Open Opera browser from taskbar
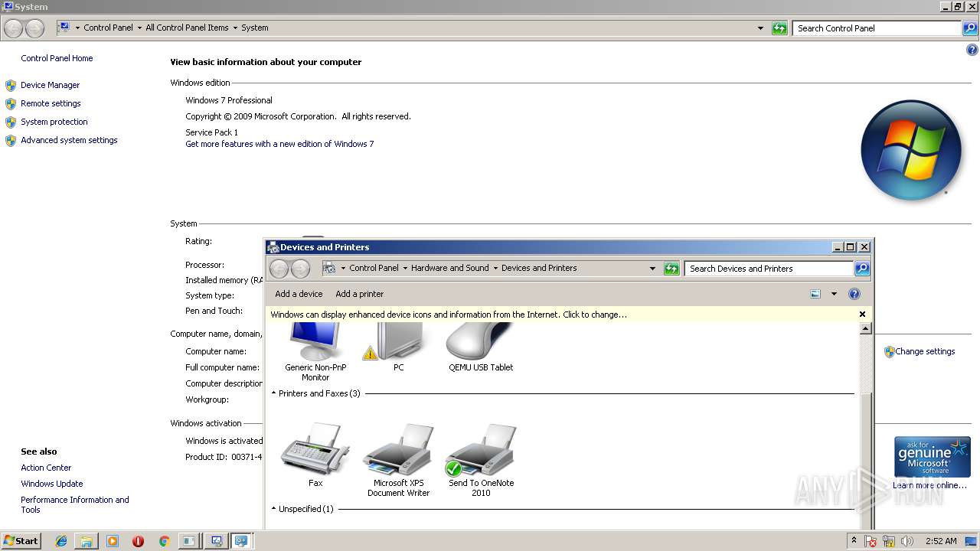The width and height of the screenshot is (980, 551). (138, 541)
